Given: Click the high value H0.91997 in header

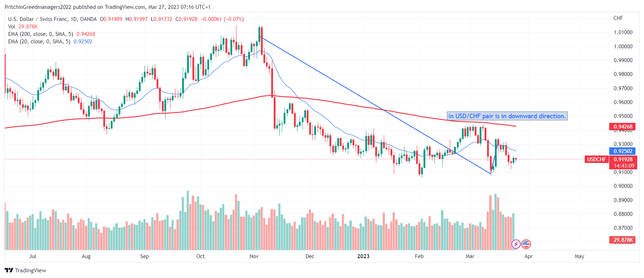Looking at the screenshot, I should pyautogui.click(x=136, y=19).
